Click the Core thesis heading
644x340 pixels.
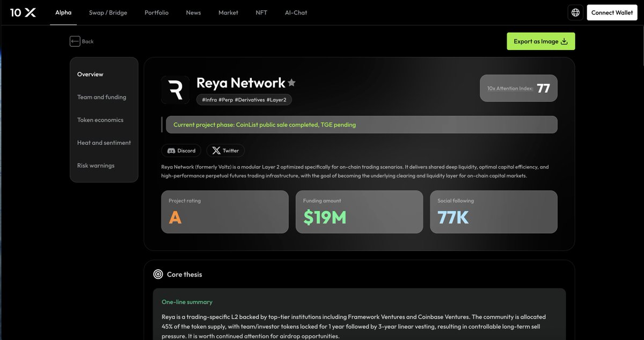185,274
